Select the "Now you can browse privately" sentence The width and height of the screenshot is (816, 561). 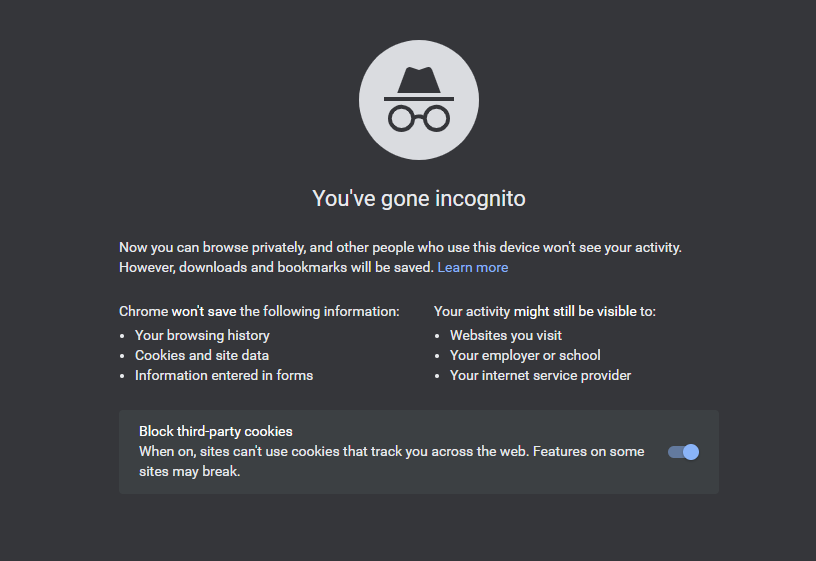(400, 248)
